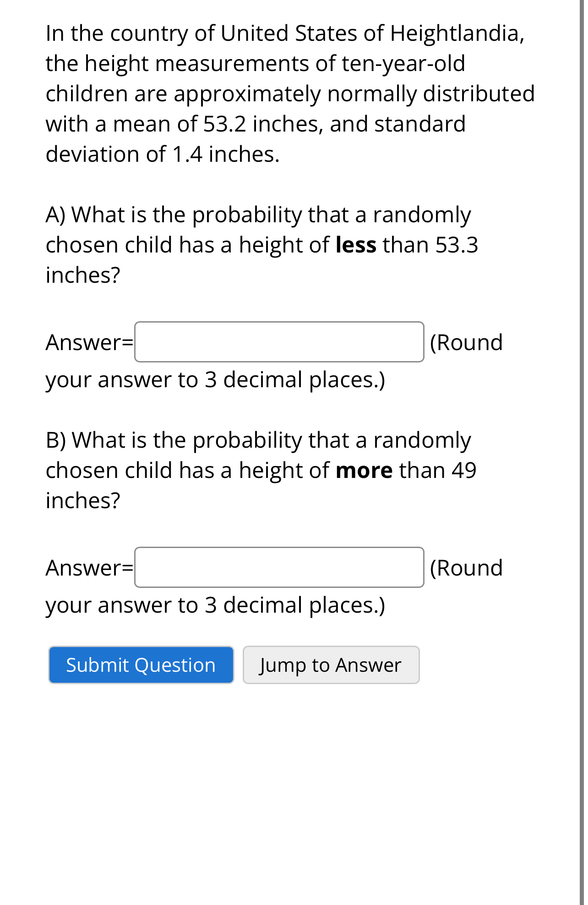Click the height value "53.3" in question A
Screen dimensions: 588x905
pos(457,245)
